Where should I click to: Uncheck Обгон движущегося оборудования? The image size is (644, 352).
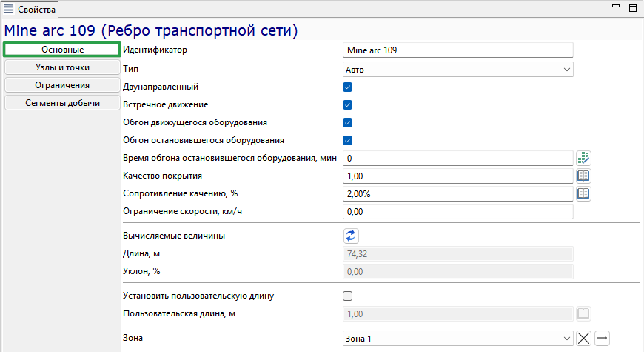click(x=347, y=122)
